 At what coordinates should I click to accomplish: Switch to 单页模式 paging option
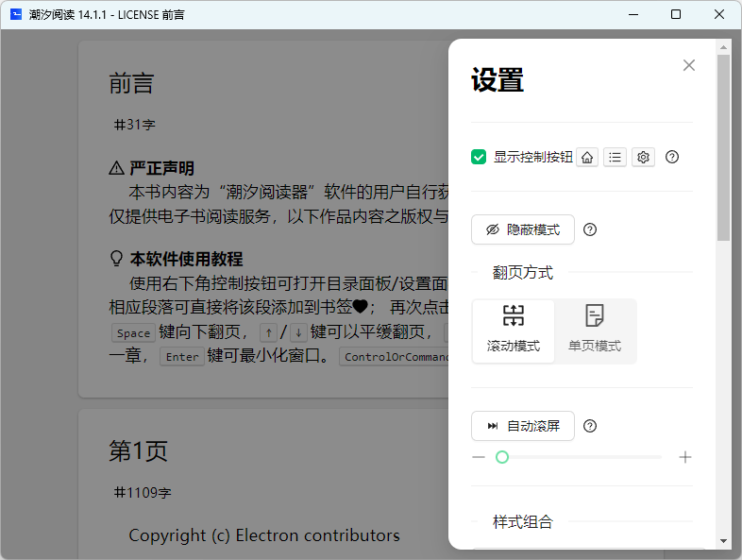click(595, 331)
